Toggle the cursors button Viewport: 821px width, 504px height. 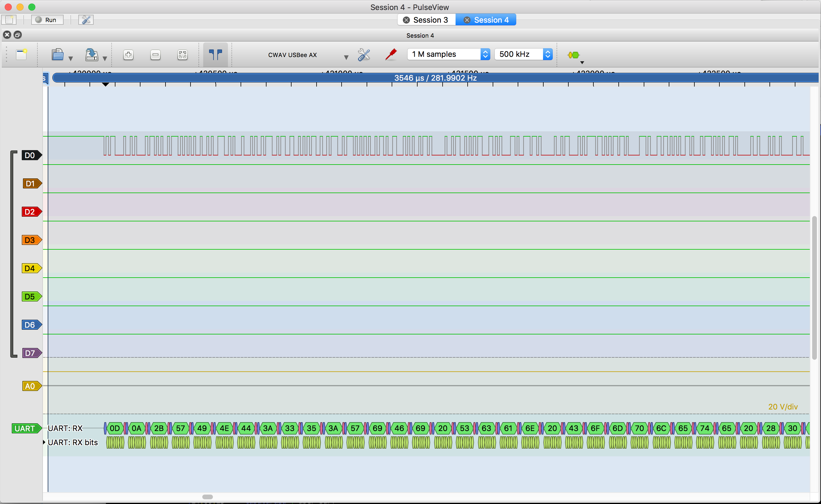tap(215, 54)
